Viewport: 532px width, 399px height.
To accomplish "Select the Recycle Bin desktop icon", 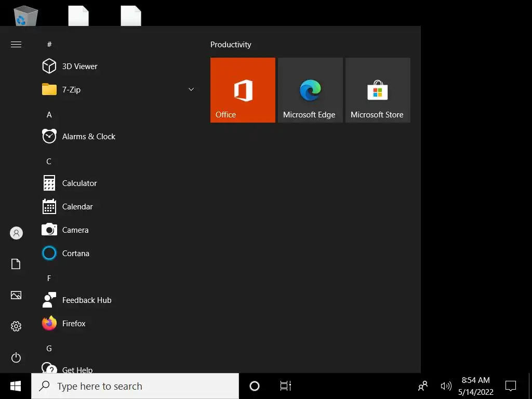I will tap(25, 15).
